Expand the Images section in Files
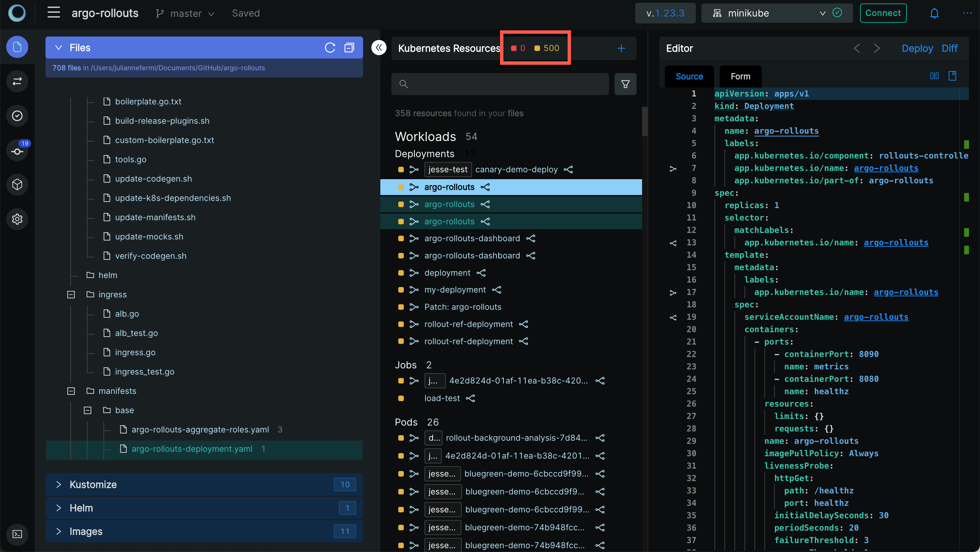This screenshot has width=980, height=552. pos(59,531)
